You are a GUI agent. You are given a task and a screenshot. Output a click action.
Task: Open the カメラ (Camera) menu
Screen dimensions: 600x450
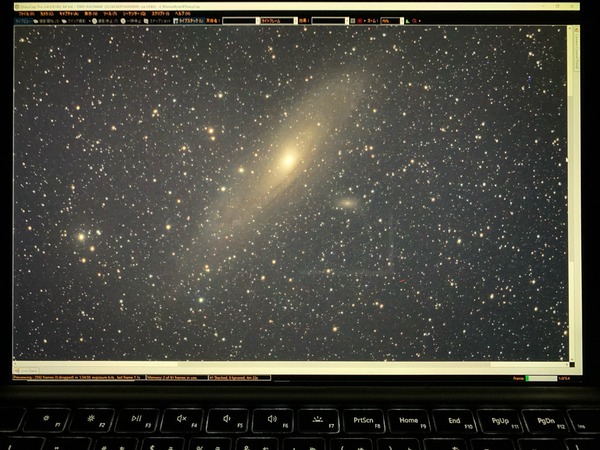coord(47,14)
